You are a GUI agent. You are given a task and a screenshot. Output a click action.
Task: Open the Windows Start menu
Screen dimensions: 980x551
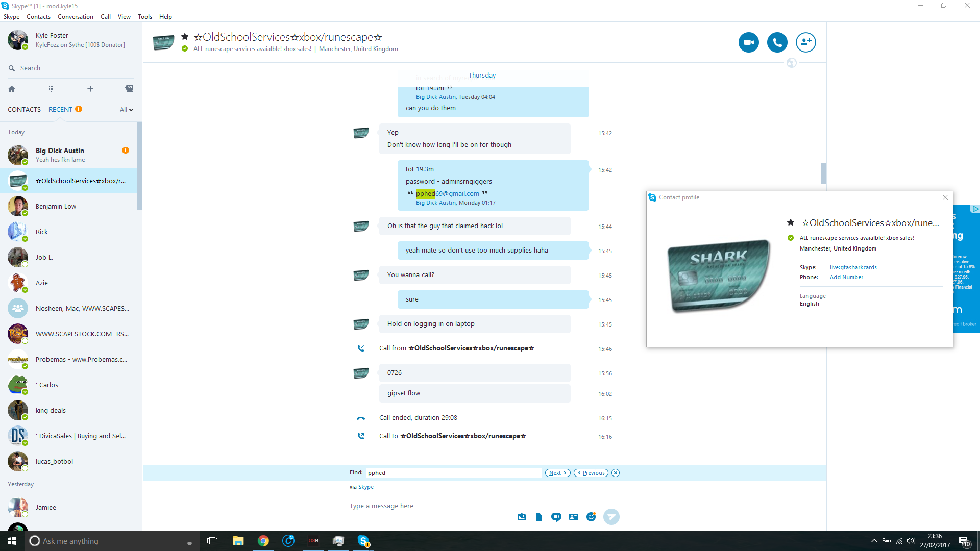click(x=12, y=541)
